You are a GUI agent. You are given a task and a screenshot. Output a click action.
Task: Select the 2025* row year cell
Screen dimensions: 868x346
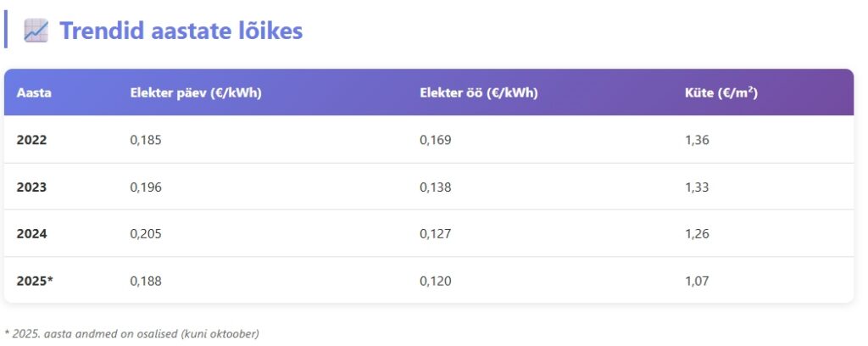click(x=35, y=280)
